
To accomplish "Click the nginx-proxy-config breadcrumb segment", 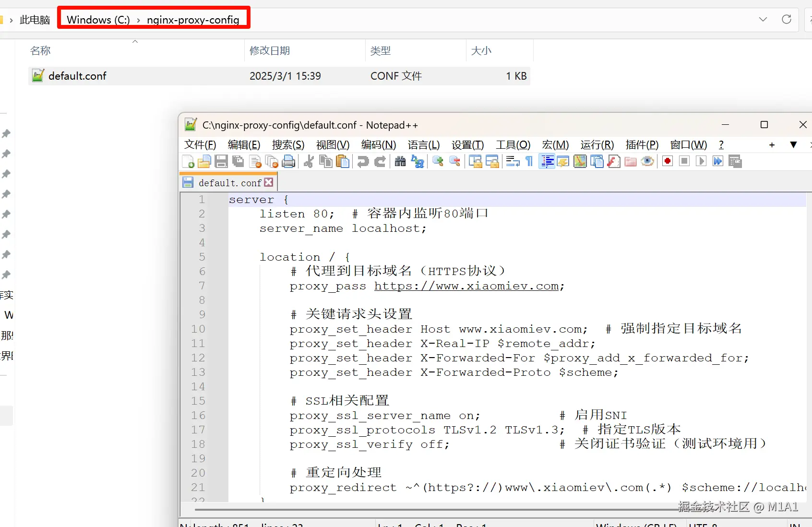I will pyautogui.click(x=193, y=20).
